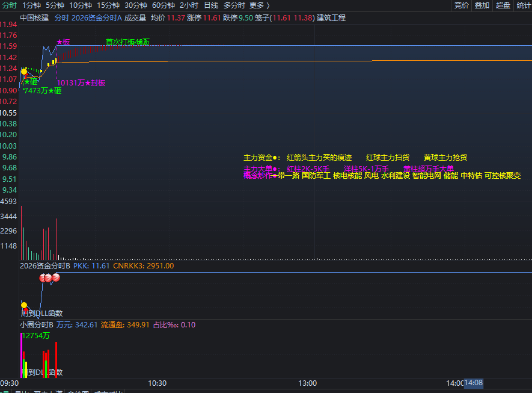Select the 15分钟 period tab
Viewport: 532px width, 393px height.
(108, 5)
